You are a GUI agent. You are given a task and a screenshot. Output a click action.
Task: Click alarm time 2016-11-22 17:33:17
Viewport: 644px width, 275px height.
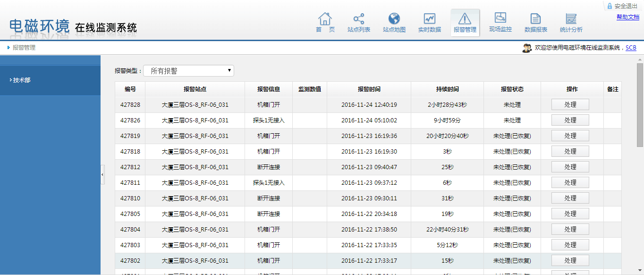click(369, 260)
